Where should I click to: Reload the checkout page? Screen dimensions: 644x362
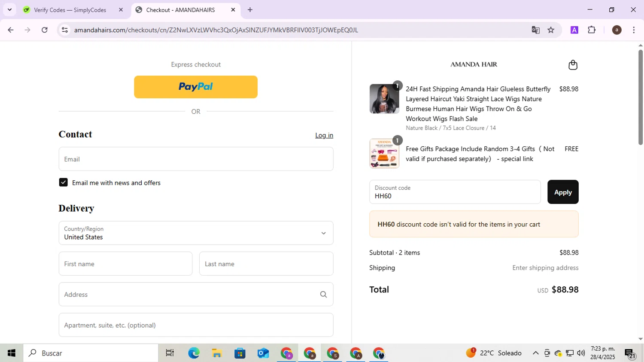click(45, 30)
